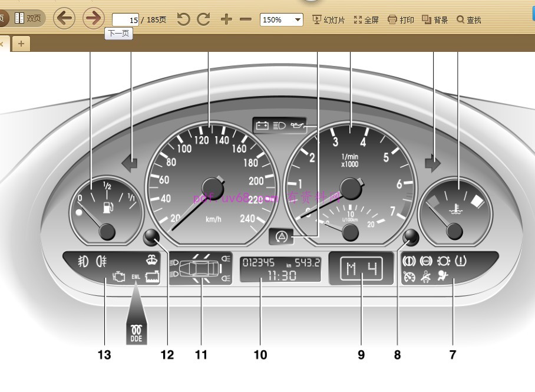Screen dimensions: 535x392
Task: Rotate the page counterclockwise
Action: point(184,19)
